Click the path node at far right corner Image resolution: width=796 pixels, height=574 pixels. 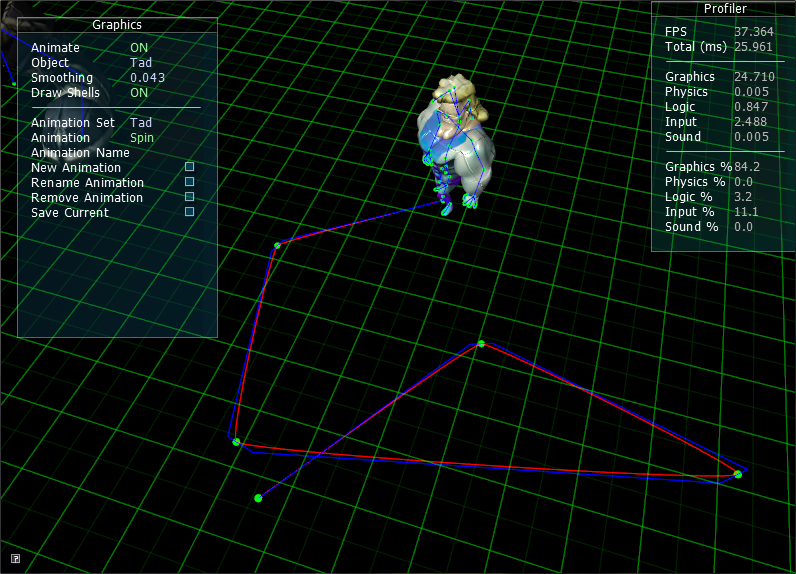pos(738,474)
